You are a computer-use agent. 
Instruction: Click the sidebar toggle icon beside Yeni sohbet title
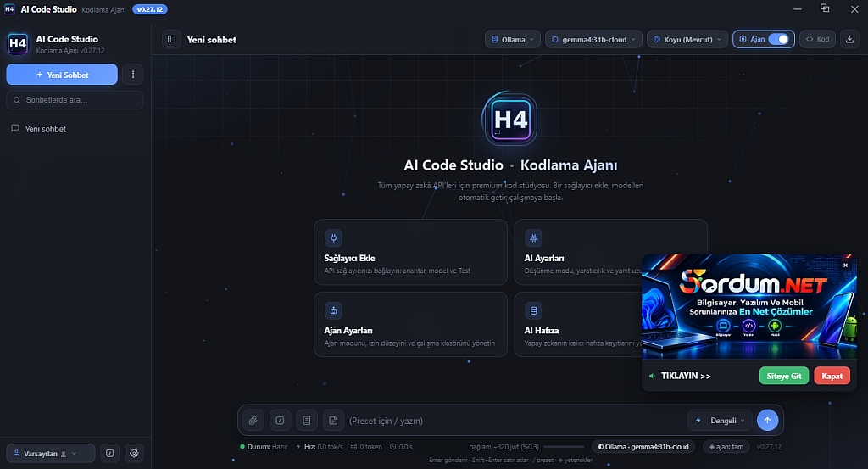coord(171,39)
